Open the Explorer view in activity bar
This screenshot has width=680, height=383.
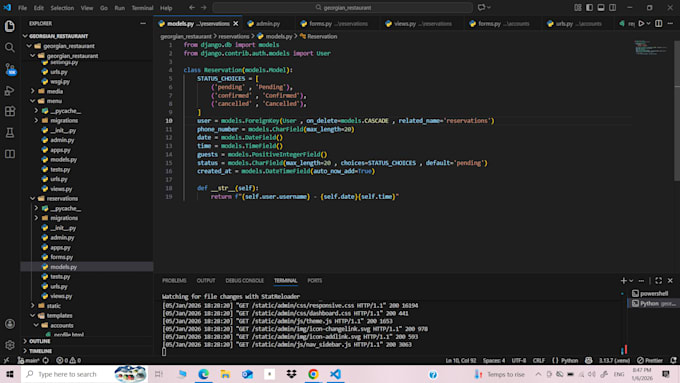tap(10, 26)
